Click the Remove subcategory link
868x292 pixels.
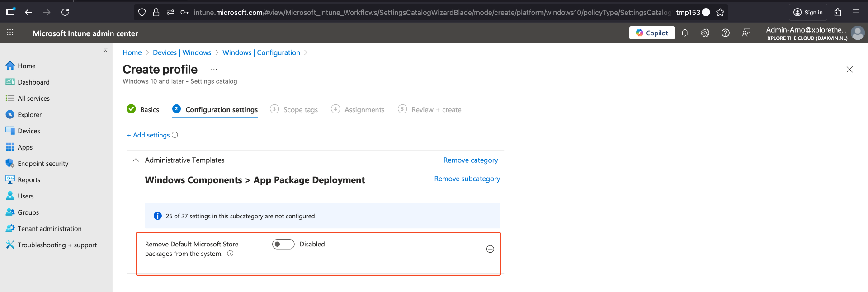tap(467, 179)
